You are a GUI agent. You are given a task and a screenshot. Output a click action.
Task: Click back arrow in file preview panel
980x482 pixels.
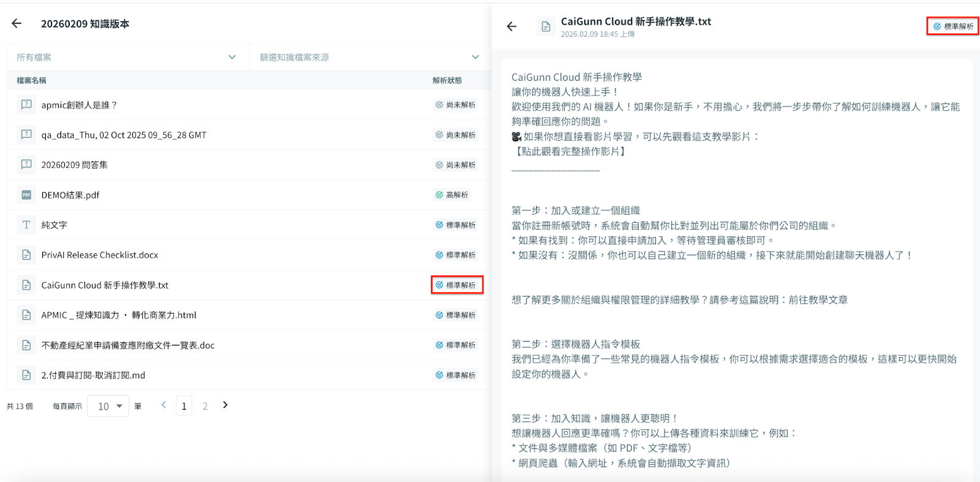click(511, 26)
